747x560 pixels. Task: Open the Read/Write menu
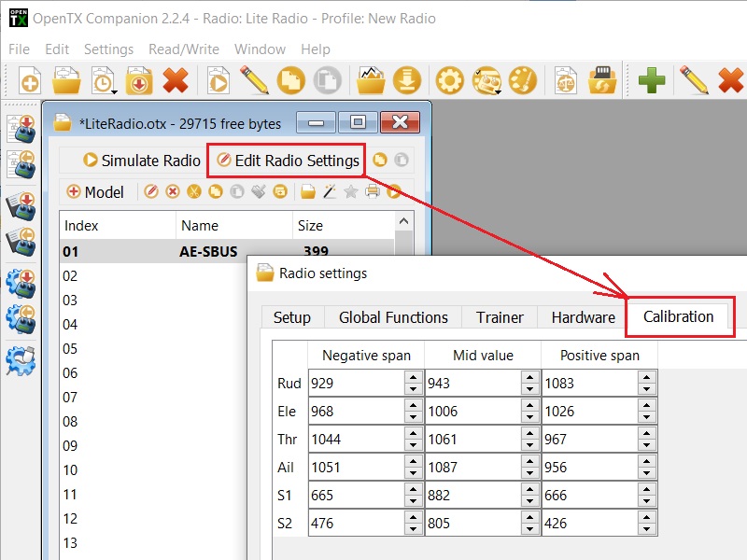(x=184, y=49)
